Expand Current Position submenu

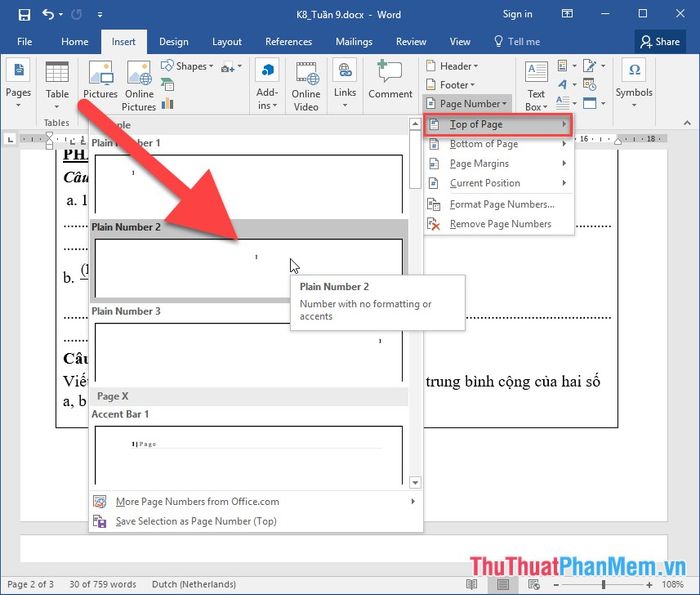(498, 183)
